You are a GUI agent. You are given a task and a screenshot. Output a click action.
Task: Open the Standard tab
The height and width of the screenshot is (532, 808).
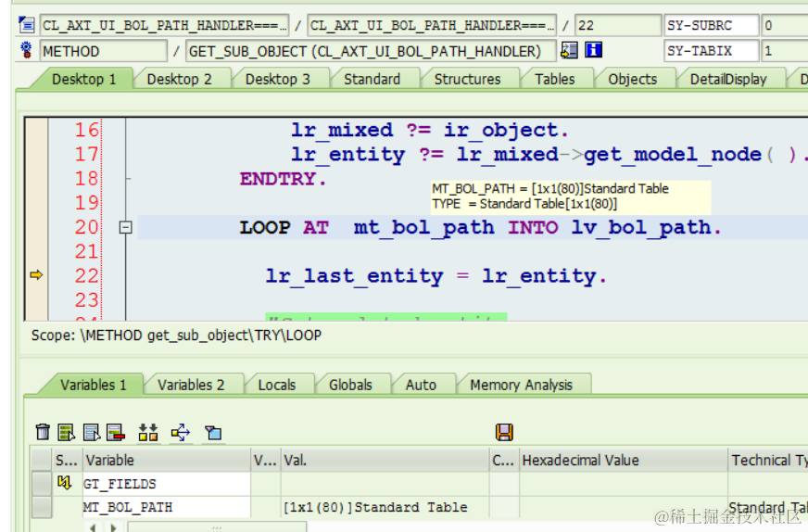(x=372, y=79)
